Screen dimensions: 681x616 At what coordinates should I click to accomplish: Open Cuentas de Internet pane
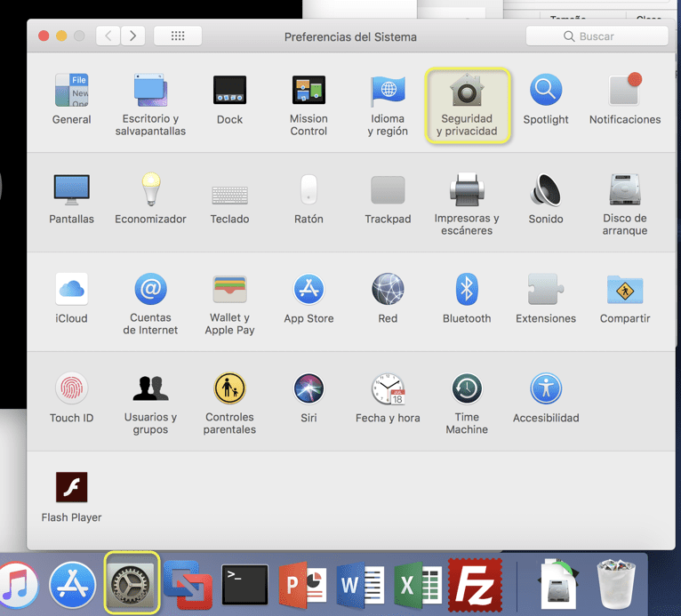pyautogui.click(x=150, y=303)
